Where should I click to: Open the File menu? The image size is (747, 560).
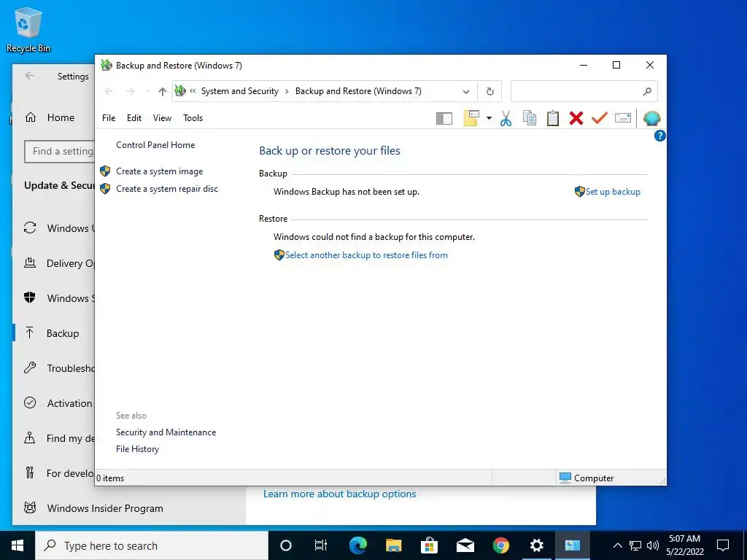tap(109, 118)
